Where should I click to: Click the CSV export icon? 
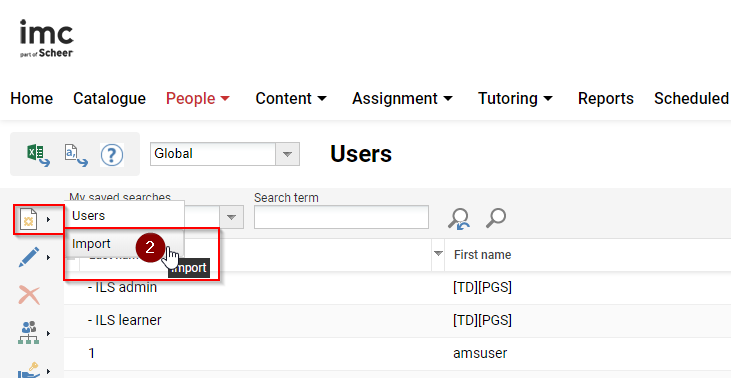click(76, 155)
